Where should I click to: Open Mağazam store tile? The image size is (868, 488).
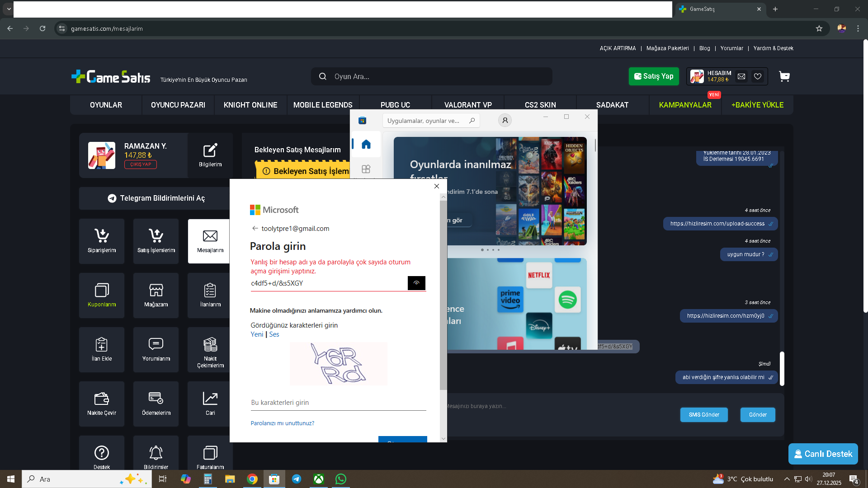coord(156,296)
